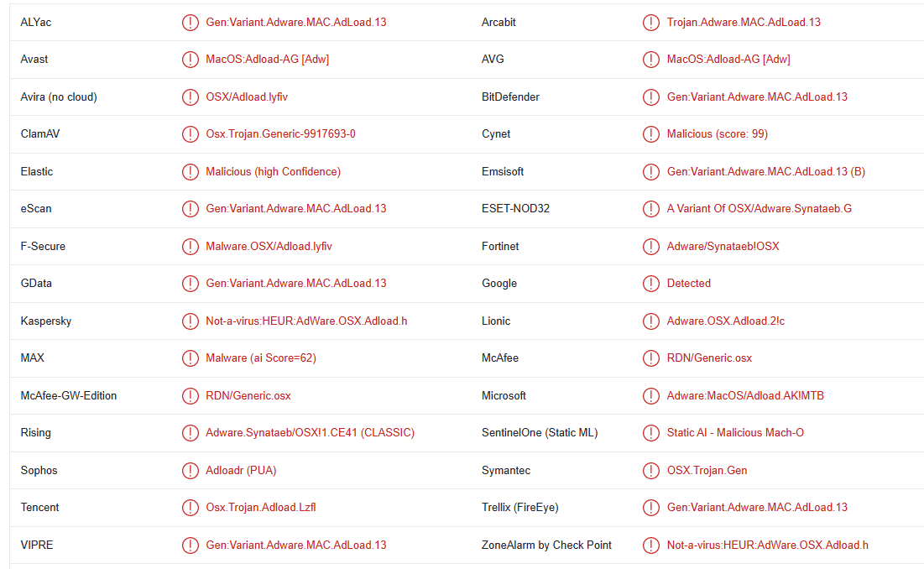Click the Trellix (FireEye) vendor name
Screen dimensions: 924x569
519,508
